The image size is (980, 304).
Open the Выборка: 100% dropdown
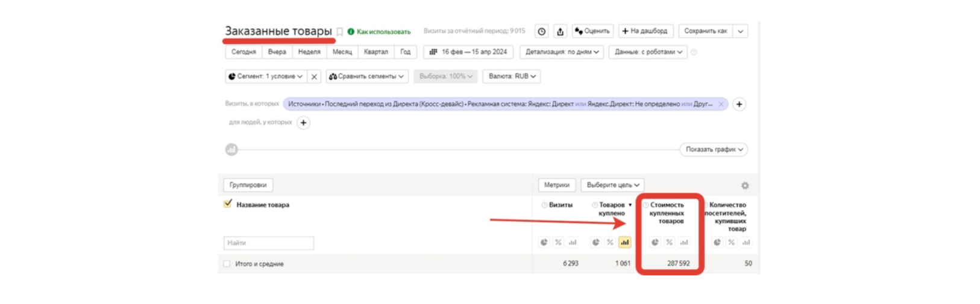click(445, 76)
